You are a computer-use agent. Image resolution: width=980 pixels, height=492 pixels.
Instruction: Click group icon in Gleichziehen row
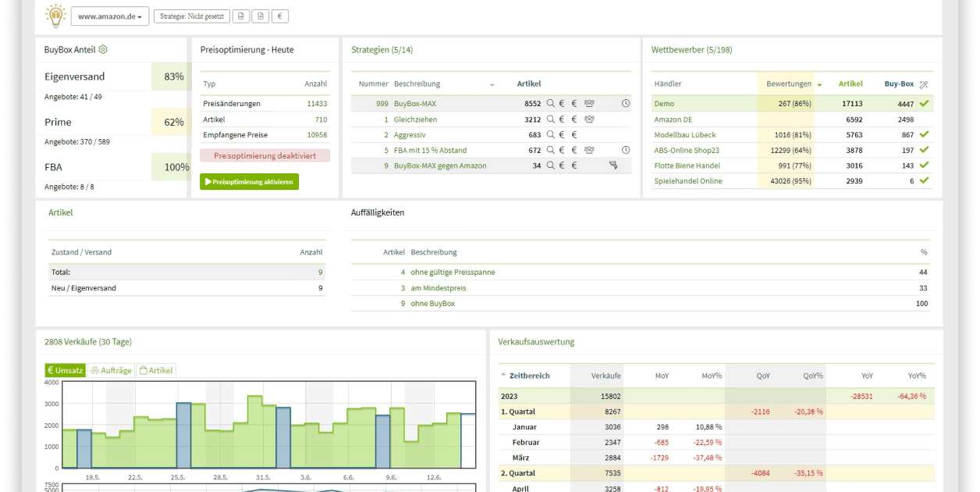click(x=589, y=119)
